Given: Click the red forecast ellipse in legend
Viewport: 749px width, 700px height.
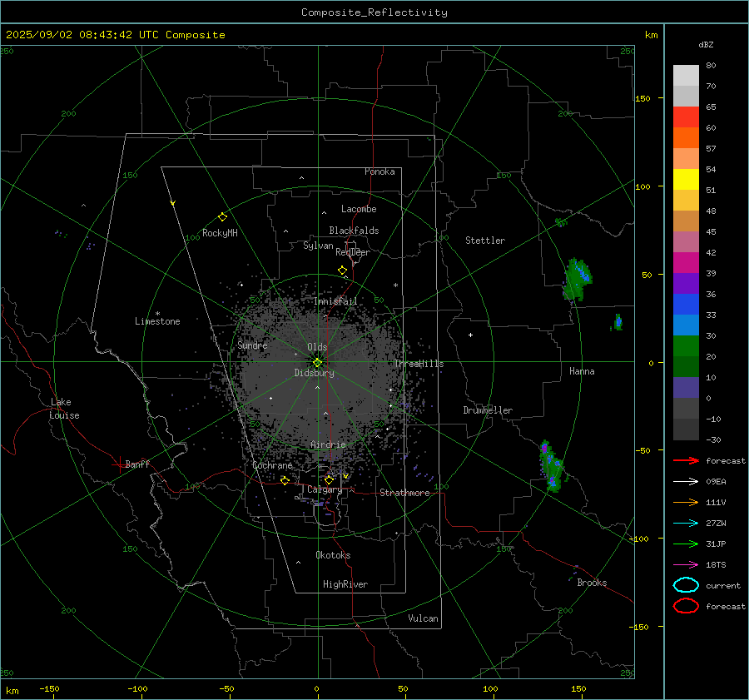Looking at the screenshot, I should [x=686, y=606].
